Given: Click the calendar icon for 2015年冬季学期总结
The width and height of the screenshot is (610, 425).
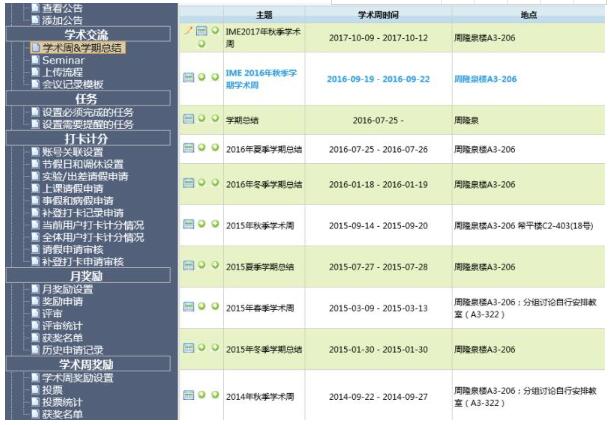Looking at the screenshot, I should (x=188, y=348).
